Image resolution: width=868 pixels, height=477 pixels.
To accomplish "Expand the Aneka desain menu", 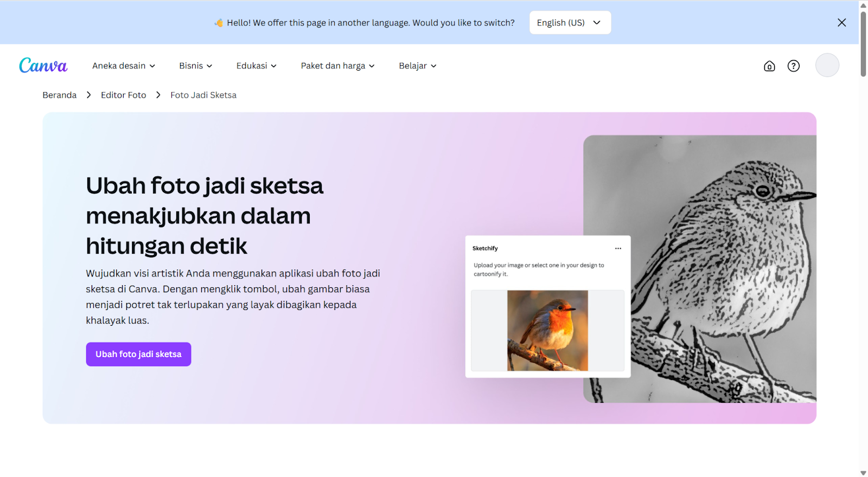I will pos(124,66).
